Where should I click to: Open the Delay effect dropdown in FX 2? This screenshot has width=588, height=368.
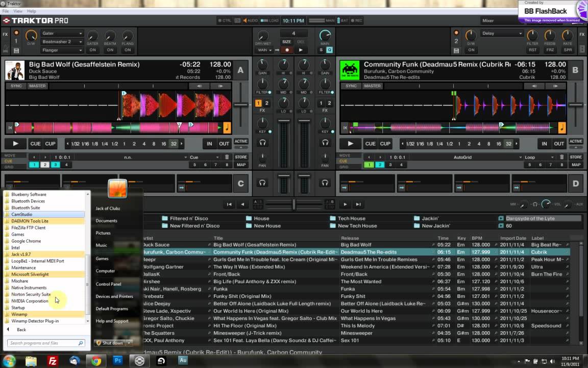click(x=502, y=33)
